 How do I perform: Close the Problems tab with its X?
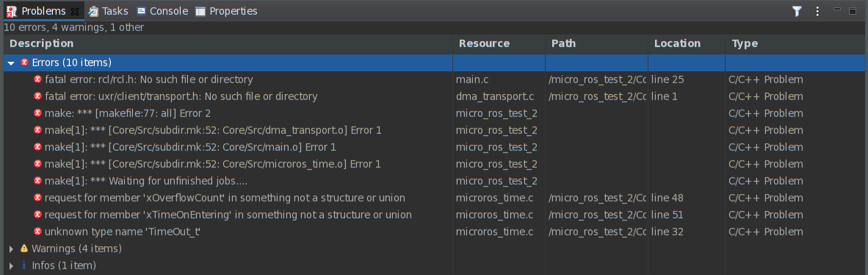76,11
